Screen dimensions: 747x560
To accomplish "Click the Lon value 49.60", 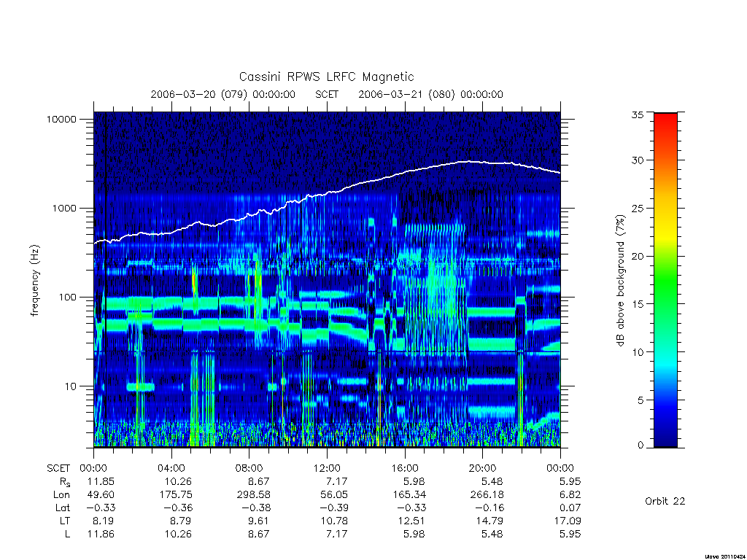I will coord(101,495).
